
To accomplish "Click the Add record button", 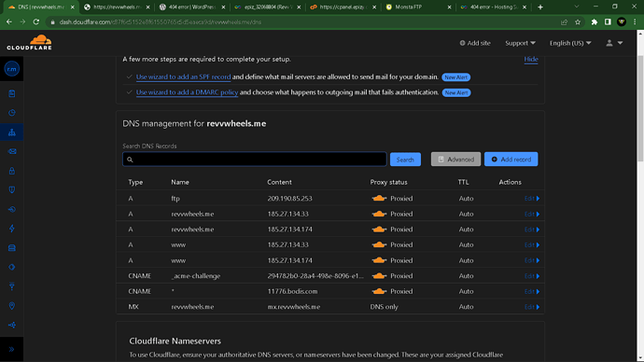I will [x=511, y=160].
